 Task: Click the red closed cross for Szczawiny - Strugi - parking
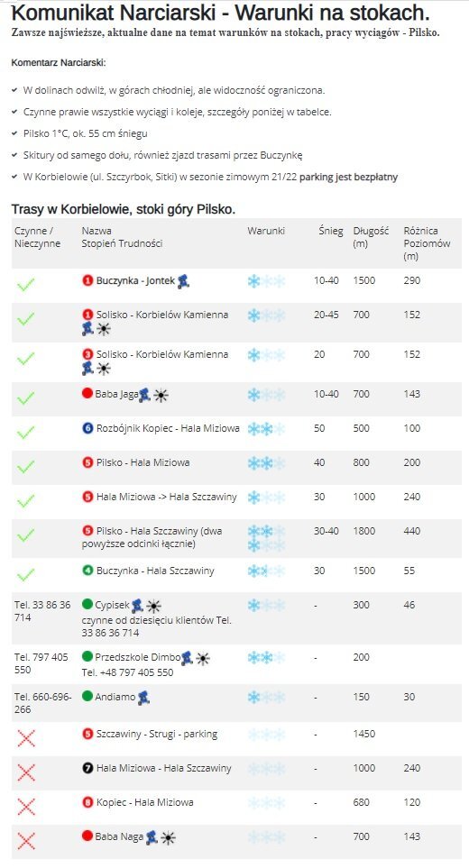(26, 738)
